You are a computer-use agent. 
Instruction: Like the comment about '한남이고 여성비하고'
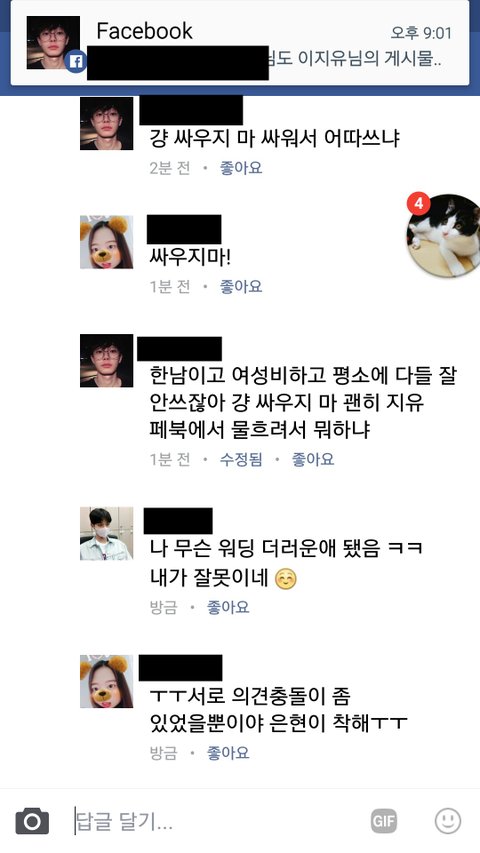coord(313,460)
